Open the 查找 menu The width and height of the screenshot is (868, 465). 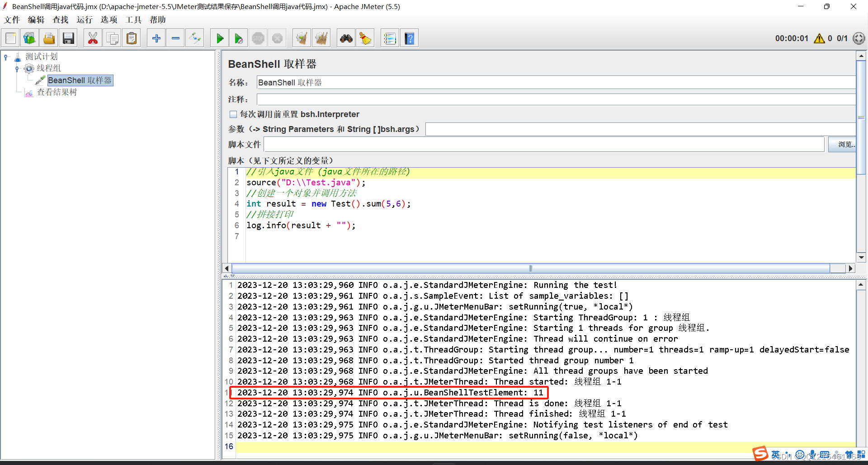(x=61, y=20)
